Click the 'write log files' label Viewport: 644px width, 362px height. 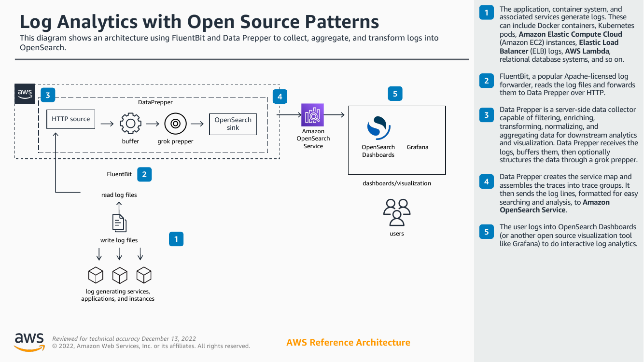(x=119, y=240)
